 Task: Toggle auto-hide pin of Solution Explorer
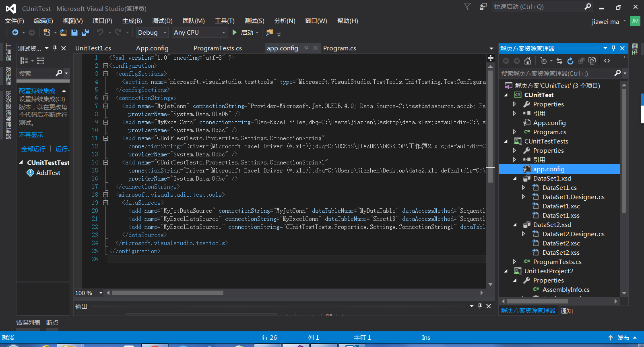coord(613,48)
